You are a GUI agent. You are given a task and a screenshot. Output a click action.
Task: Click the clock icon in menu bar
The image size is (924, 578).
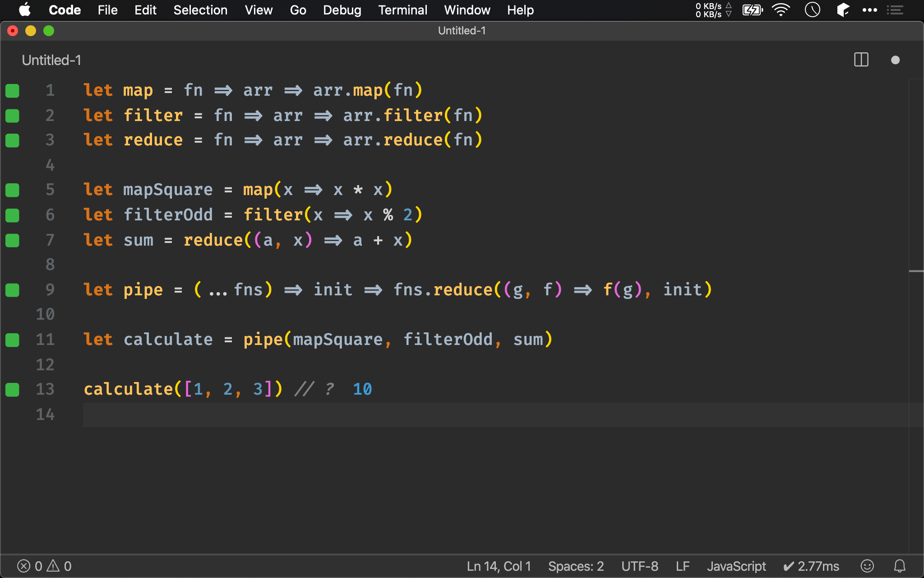pos(813,9)
